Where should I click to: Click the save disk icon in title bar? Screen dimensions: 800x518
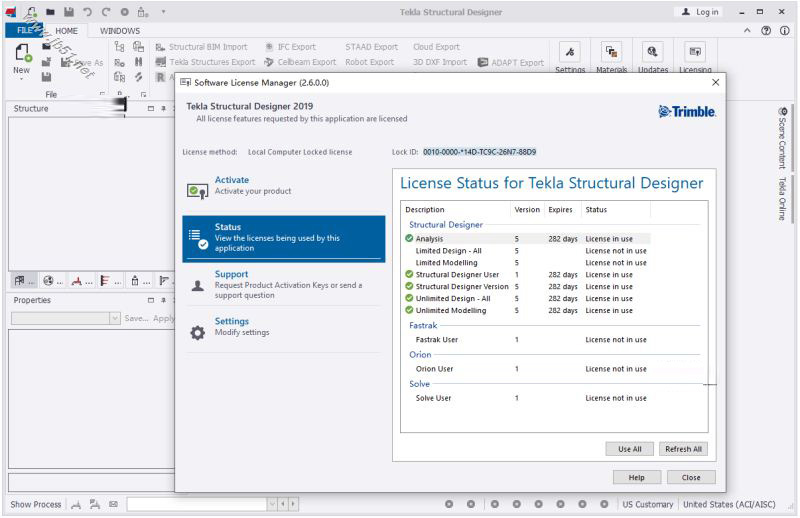69,12
